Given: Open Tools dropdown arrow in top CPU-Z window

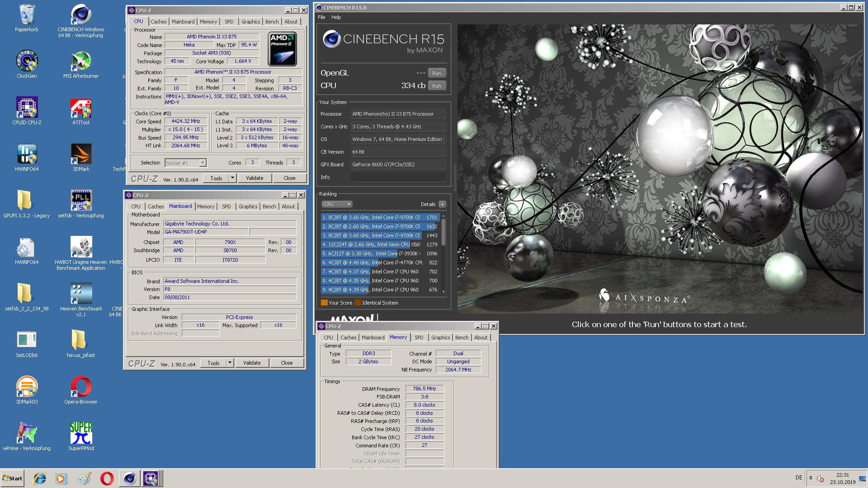Looking at the screenshot, I should [232, 178].
